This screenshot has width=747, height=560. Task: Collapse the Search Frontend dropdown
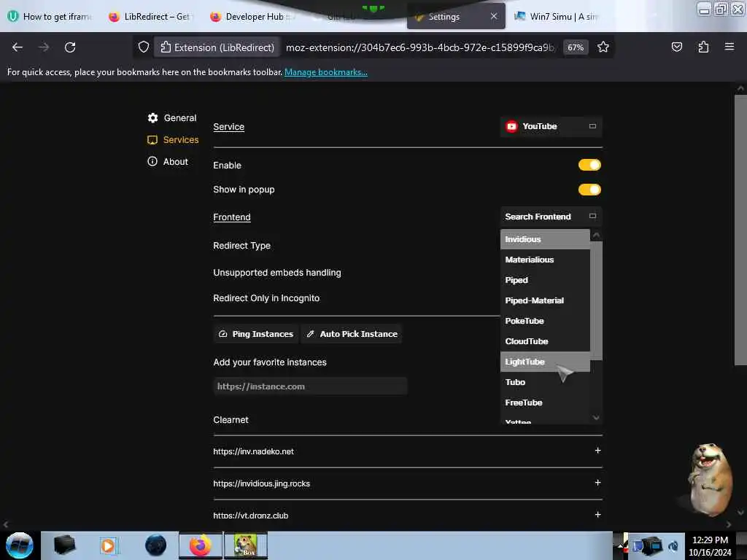[551, 216]
